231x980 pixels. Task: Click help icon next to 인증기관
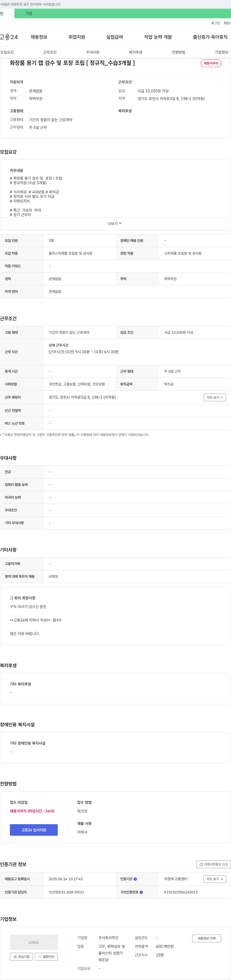(x=135, y=879)
